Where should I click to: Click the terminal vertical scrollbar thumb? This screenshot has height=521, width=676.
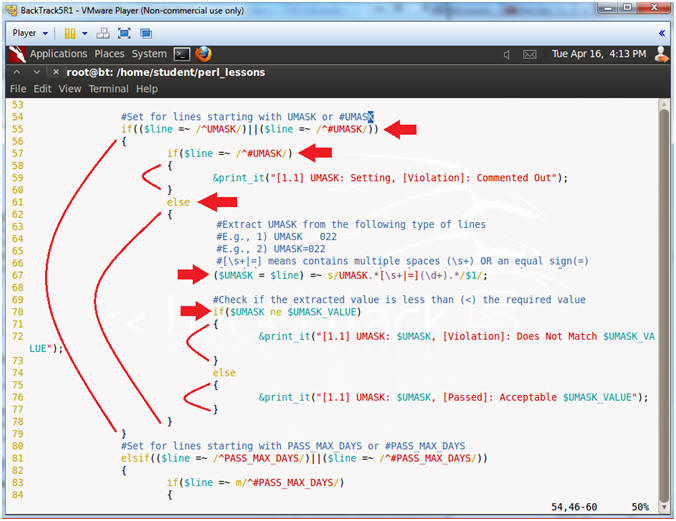[x=664, y=304]
